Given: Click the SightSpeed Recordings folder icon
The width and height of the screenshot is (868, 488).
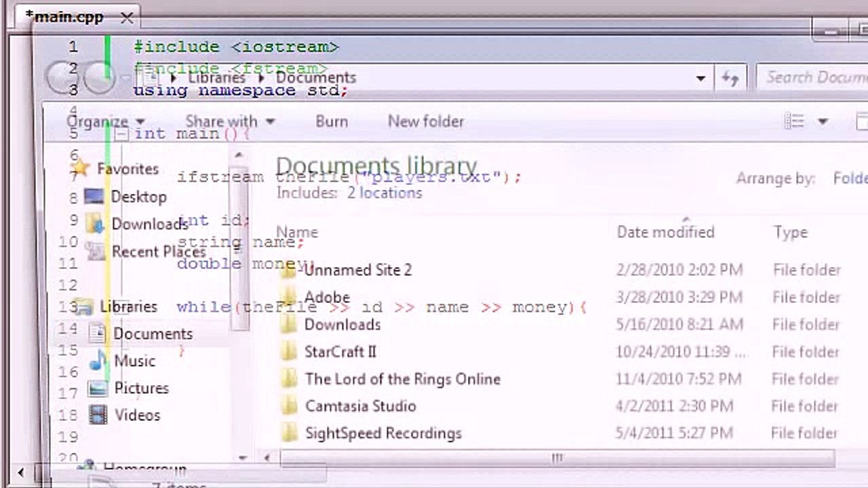Looking at the screenshot, I should click(290, 433).
